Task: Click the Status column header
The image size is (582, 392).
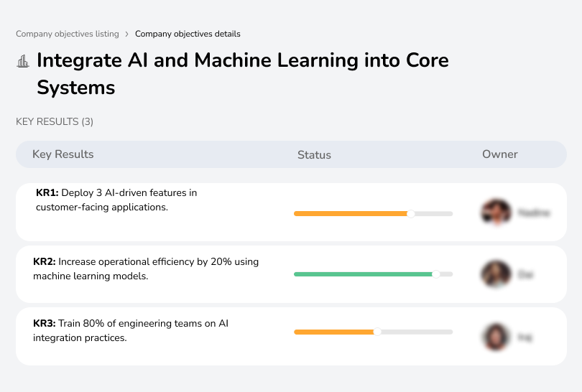Action: tap(314, 154)
